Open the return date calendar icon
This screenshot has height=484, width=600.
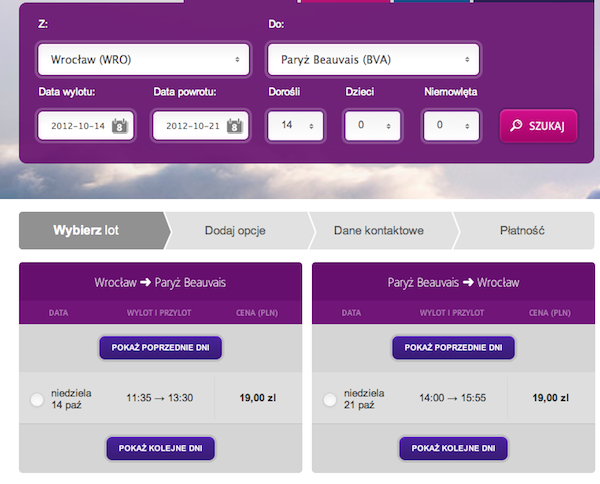(x=235, y=125)
